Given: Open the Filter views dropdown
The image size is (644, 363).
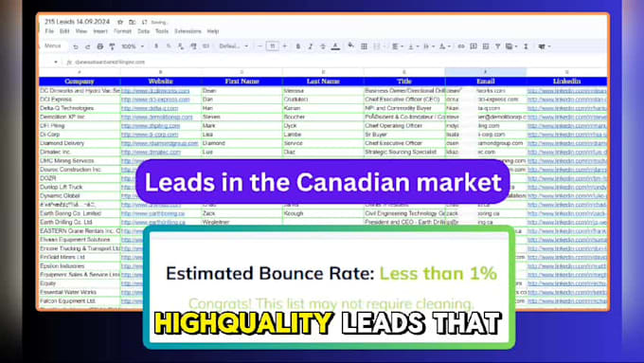Looking at the screenshot, I should click(x=511, y=46).
